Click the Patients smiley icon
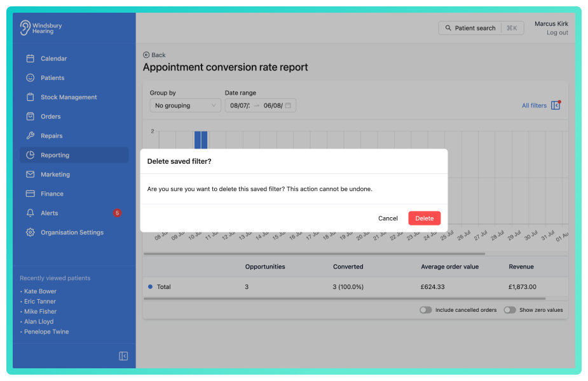This screenshot has height=381, width=588. pos(31,77)
